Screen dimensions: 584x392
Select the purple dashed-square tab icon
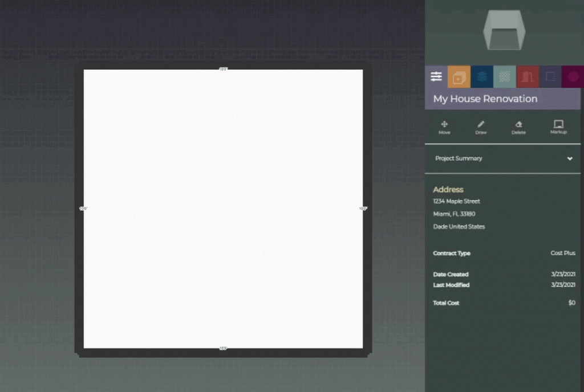550,76
